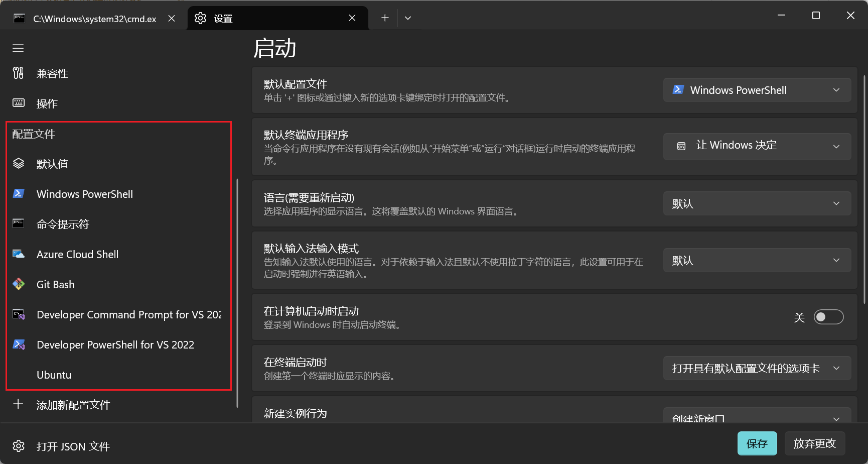Click 打开 JSON 文件
Image resolution: width=868 pixels, height=464 pixels.
click(118, 446)
